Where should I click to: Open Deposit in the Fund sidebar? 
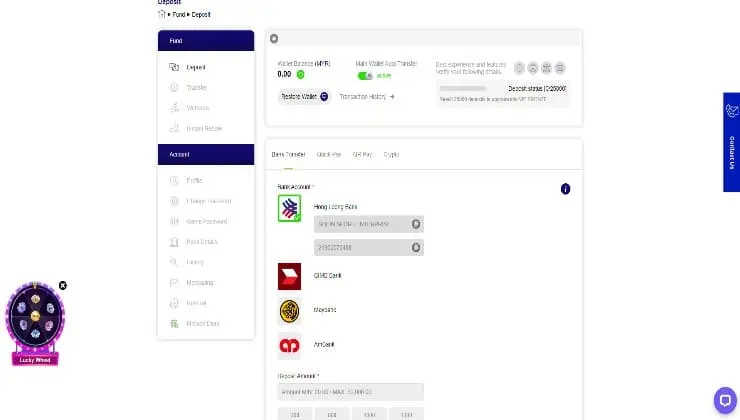click(x=195, y=67)
